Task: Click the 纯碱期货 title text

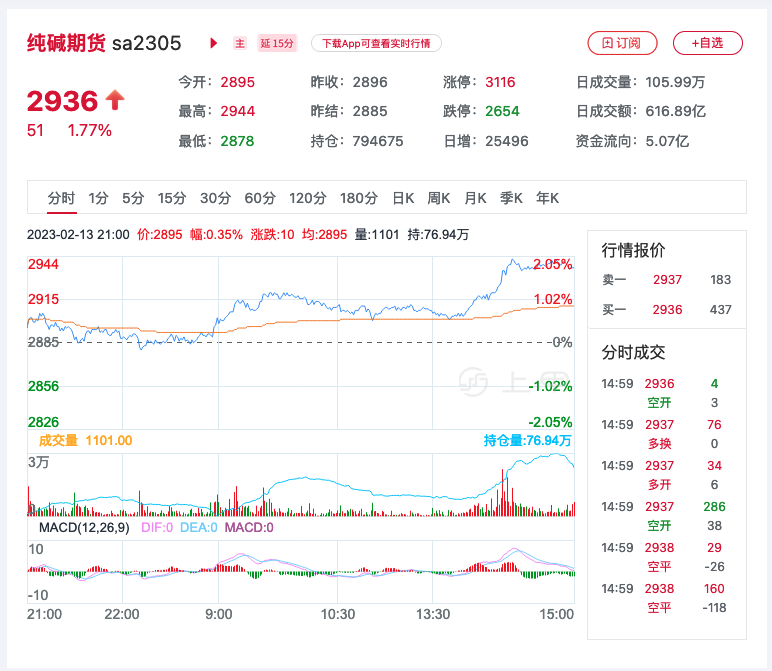Action: tap(66, 43)
